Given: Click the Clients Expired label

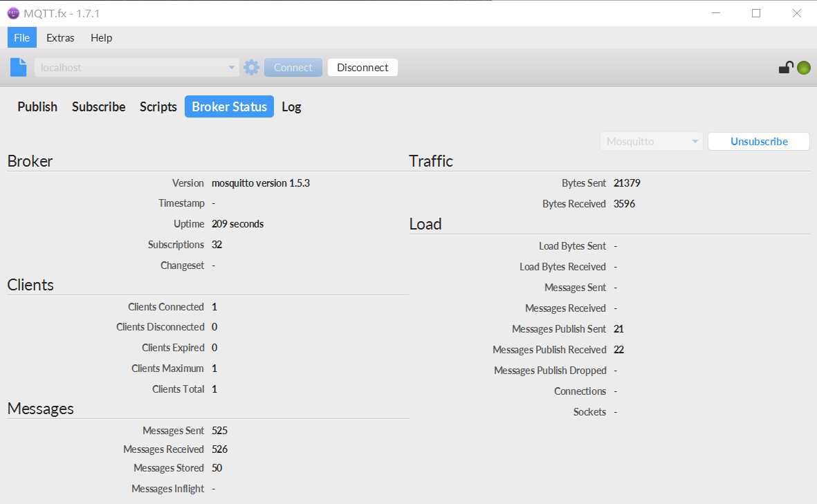Looking at the screenshot, I should coord(173,348).
